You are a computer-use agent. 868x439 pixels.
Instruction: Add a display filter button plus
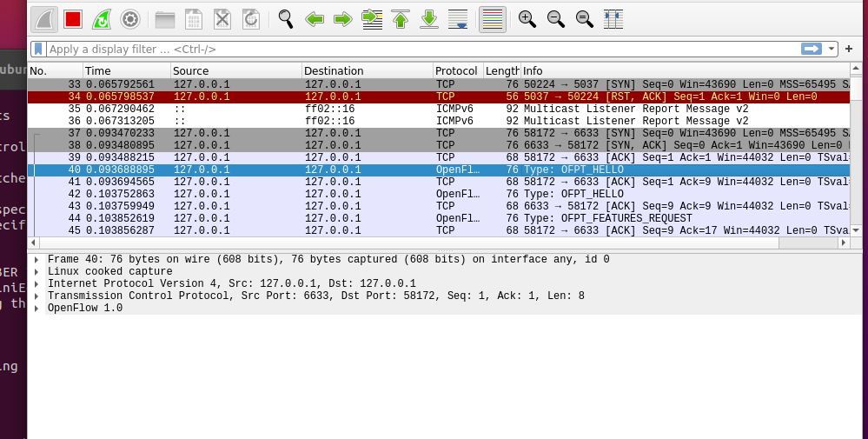coord(849,50)
